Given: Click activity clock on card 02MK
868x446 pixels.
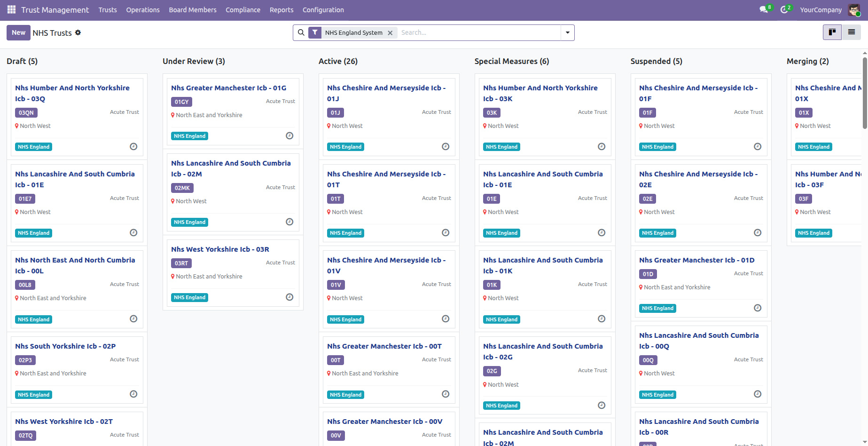Looking at the screenshot, I should click(x=289, y=222).
